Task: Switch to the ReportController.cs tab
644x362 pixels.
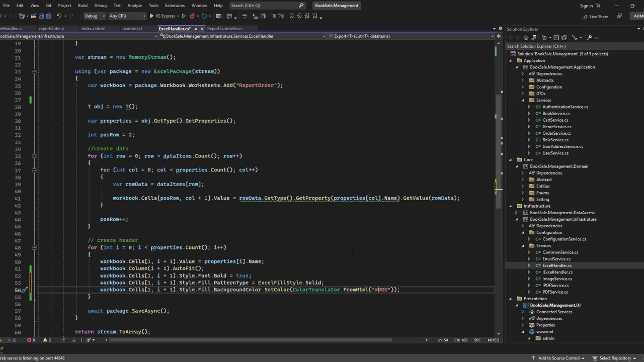Action: [225, 29]
